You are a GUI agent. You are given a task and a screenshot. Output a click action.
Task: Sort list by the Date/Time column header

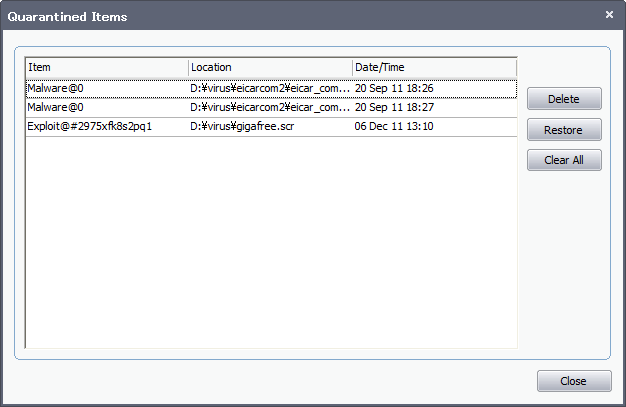coord(434,67)
